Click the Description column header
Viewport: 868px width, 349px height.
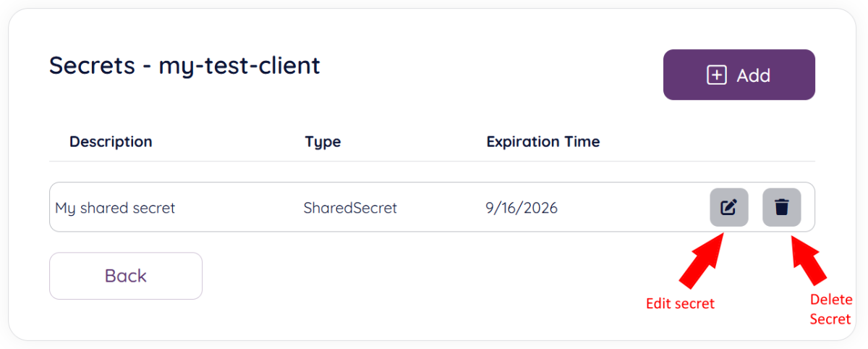(x=111, y=141)
